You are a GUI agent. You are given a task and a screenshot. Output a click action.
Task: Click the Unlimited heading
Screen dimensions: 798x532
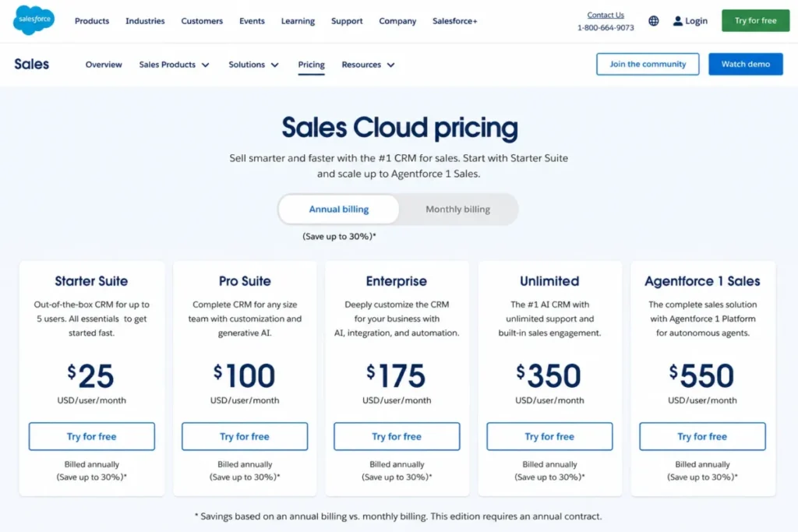coord(549,281)
